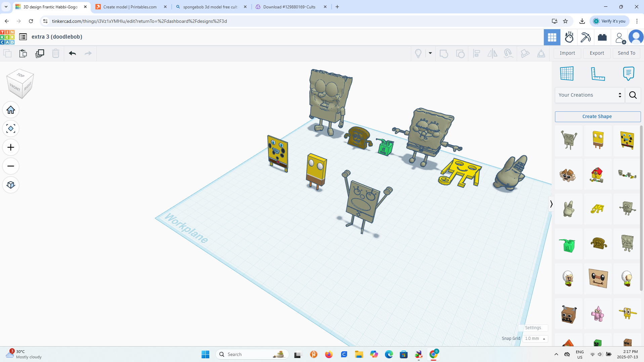644x362 pixels.
Task: Open the design list menu icon
Action: click(23, 37)
